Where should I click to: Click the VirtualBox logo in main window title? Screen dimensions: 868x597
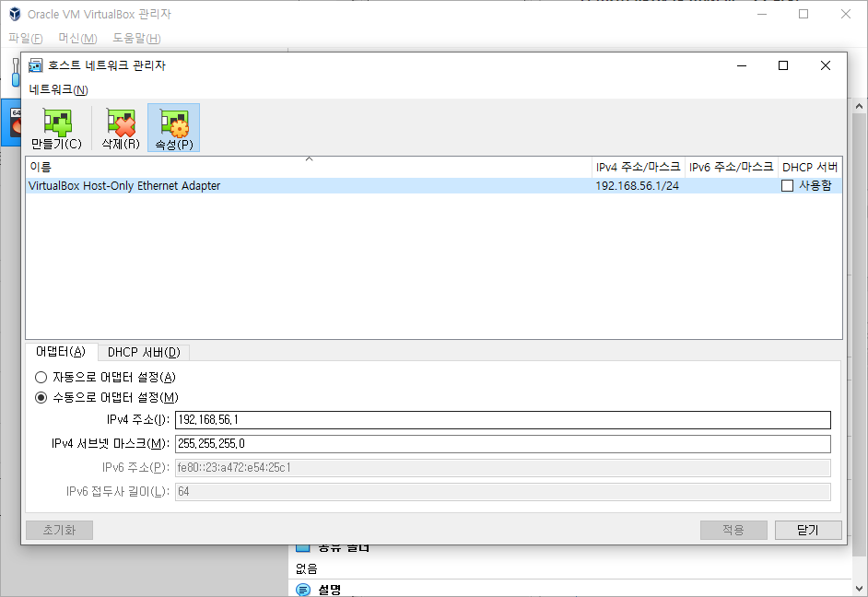point(16,14)
